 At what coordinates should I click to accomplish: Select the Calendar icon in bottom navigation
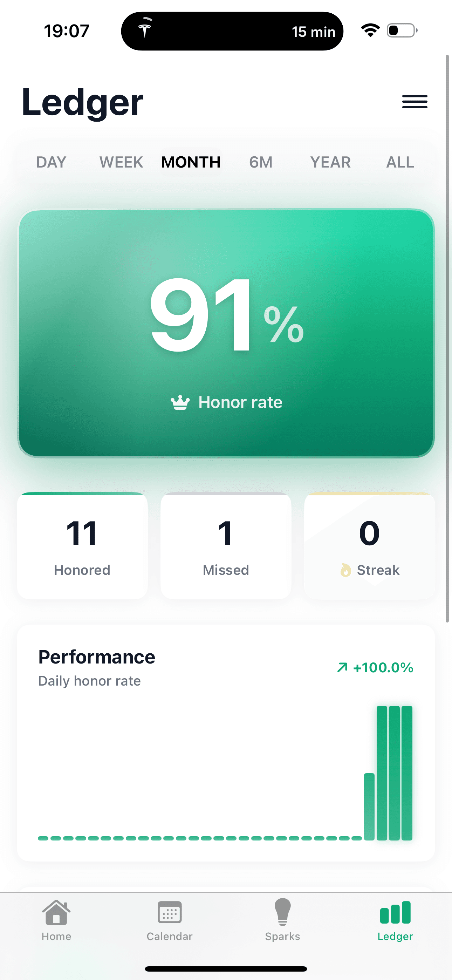[x=169, y=913]
